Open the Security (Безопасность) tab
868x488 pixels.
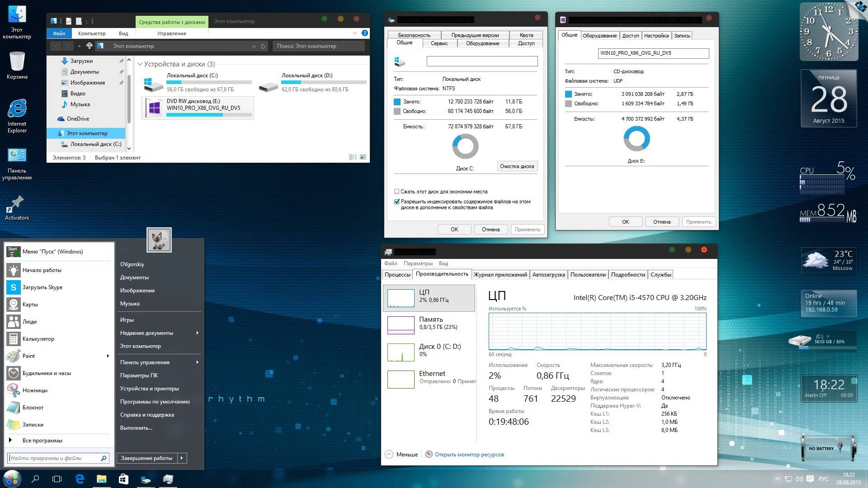pos(414,35)
